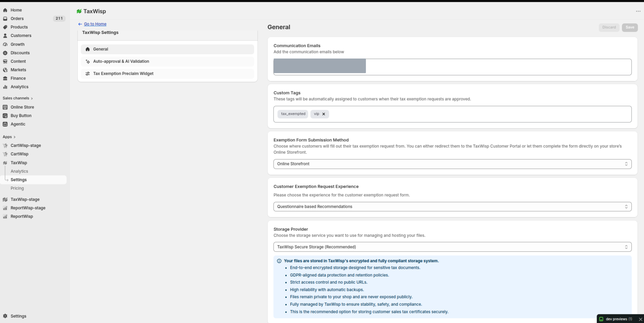Open the Discounts badge icon
The image size is (644, 323).
[x=5, y=53]
